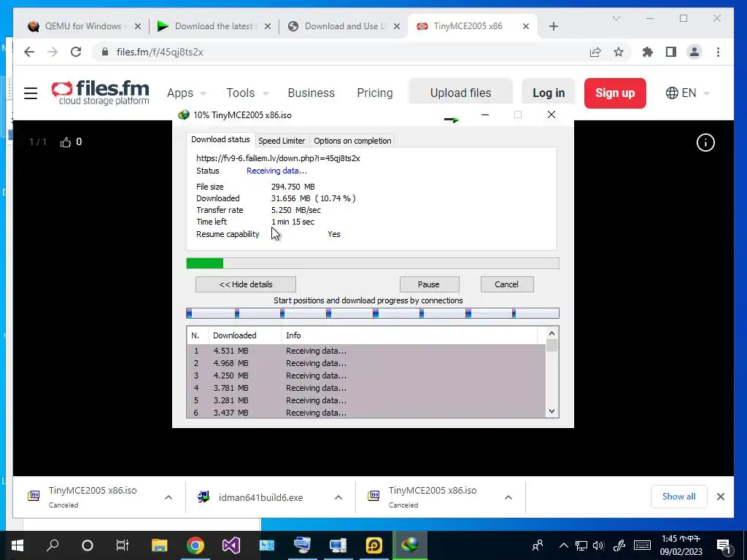Click the Internet Download Manager taskbar icon
Image resolution: width=747 pixels, height=560 pixels.
[x=410, y=545]
